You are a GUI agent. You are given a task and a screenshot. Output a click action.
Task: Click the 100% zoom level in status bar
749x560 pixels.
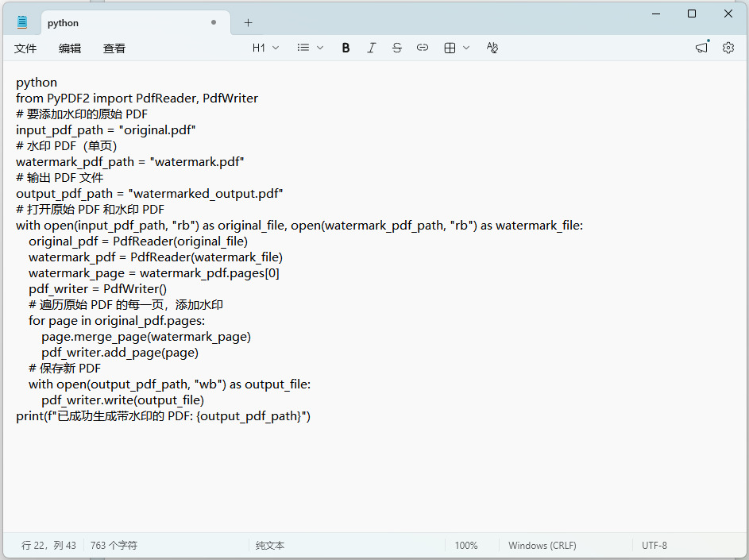click(466, 546)
